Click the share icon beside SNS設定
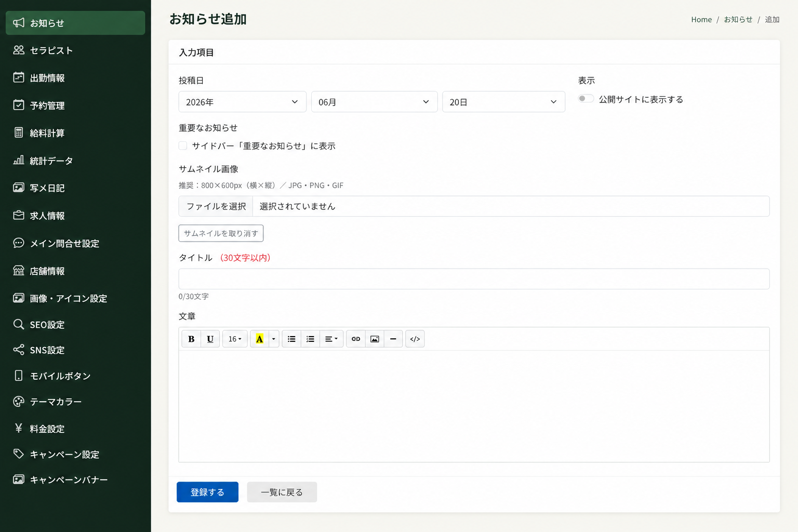This screenshot has width=798, height=532. point(19,350)
